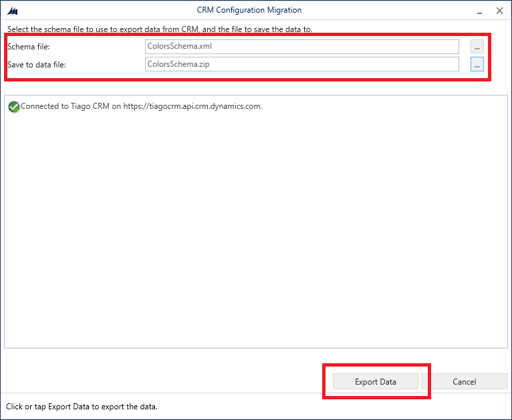Click blank title bar area left of title
The image size is (512, 420).
click(x=100, y=10)
